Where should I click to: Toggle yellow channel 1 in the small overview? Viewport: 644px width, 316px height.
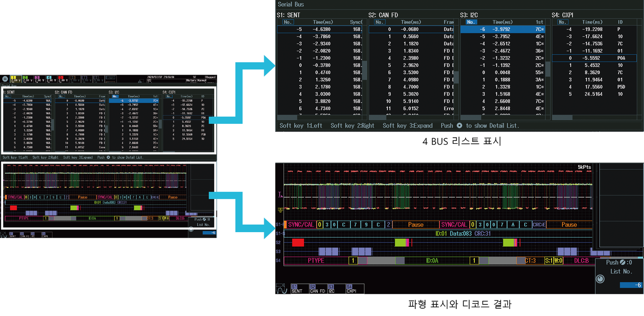tap(15, 79)
